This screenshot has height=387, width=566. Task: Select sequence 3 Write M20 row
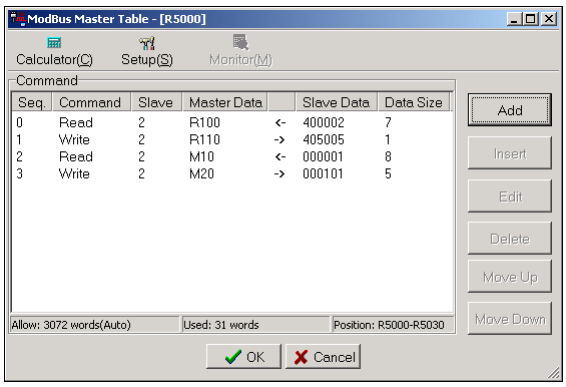coord(232,174)
